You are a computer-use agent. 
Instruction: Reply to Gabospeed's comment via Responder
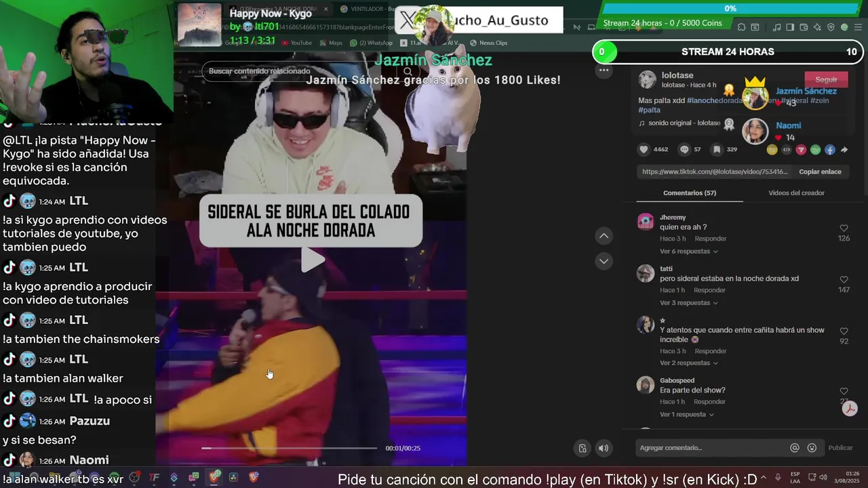[710, 402]
